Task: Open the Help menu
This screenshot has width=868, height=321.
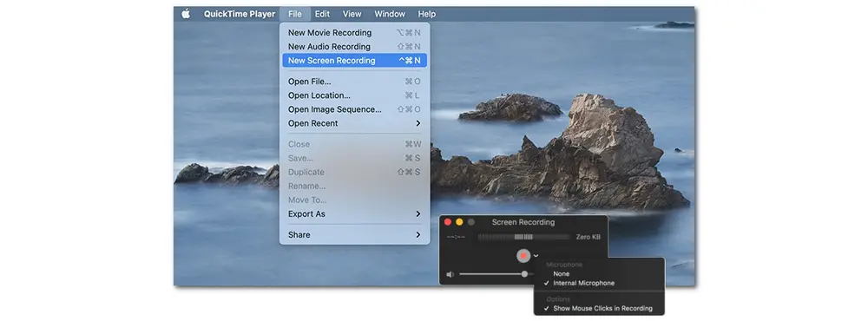Action: [x=426, y=14]
